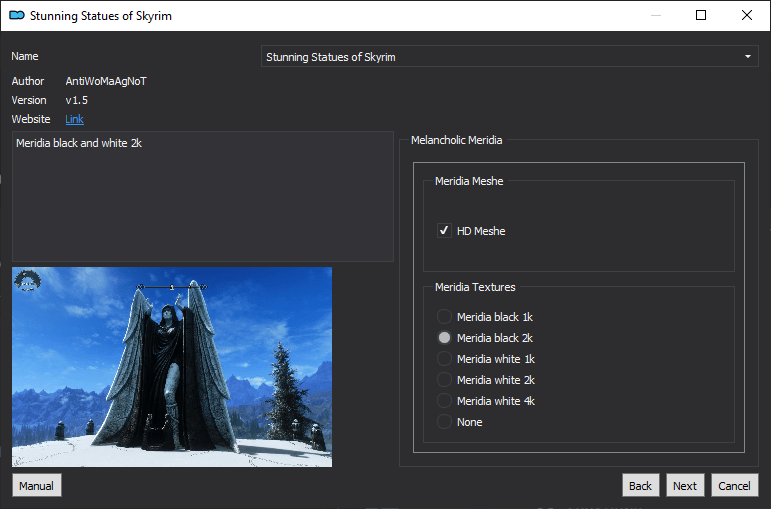Screen dimensions: 771x509
Task: Go Back to previous installer page
Action: coord(640,485)
